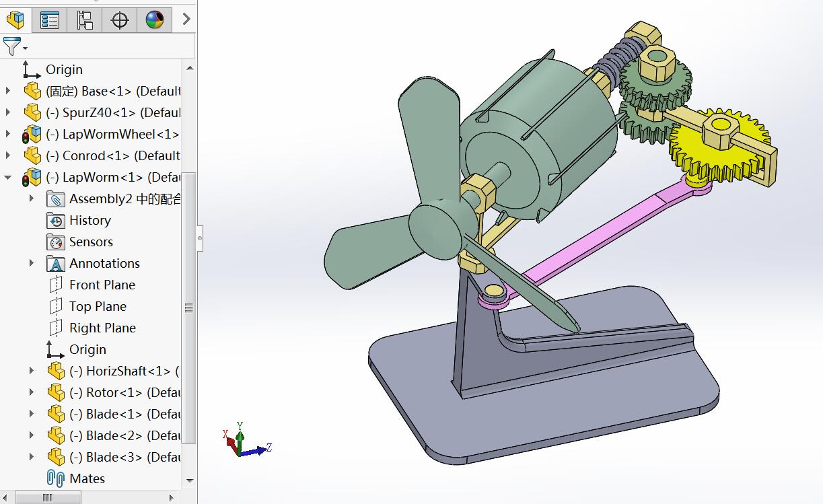Expand the Annotations folder
This screenshot has width=823, height=504.
click(x=32, y=263)
